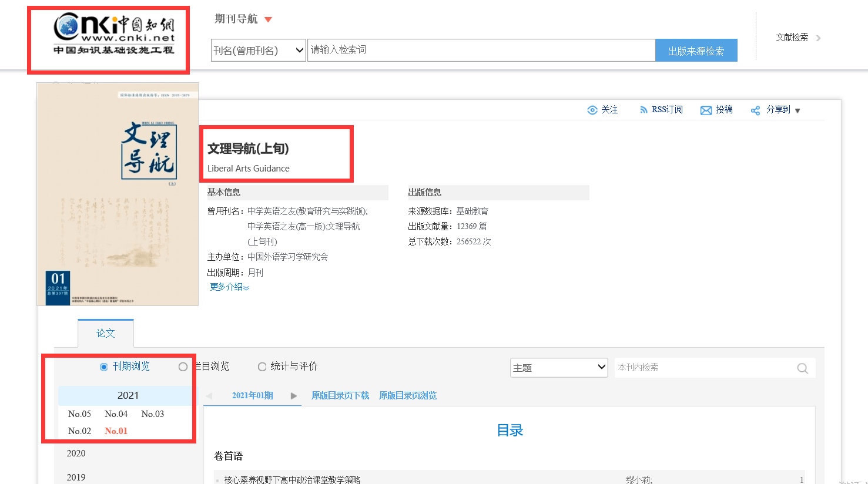Open issue No.02
The image size is (868, 484).
(x=79, y=431)
